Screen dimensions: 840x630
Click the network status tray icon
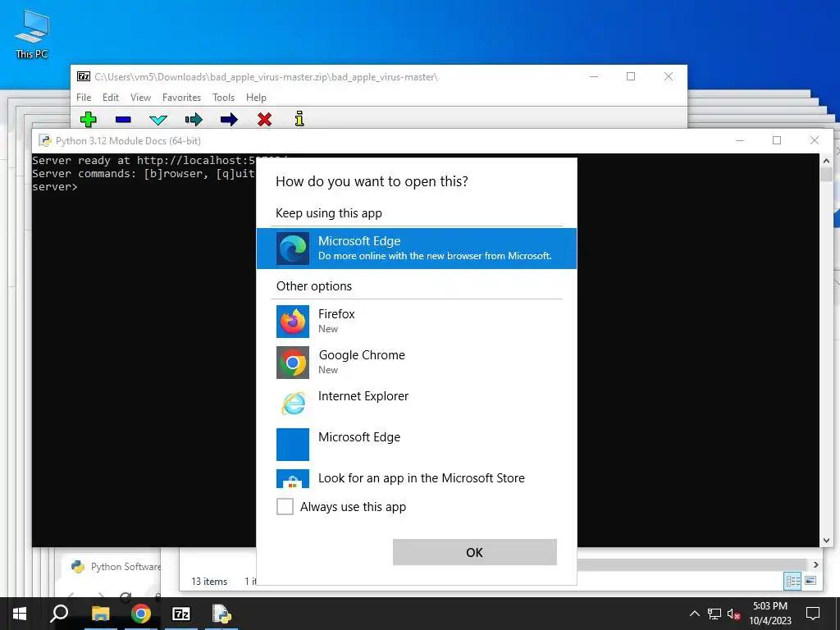[x=714, y=614]
